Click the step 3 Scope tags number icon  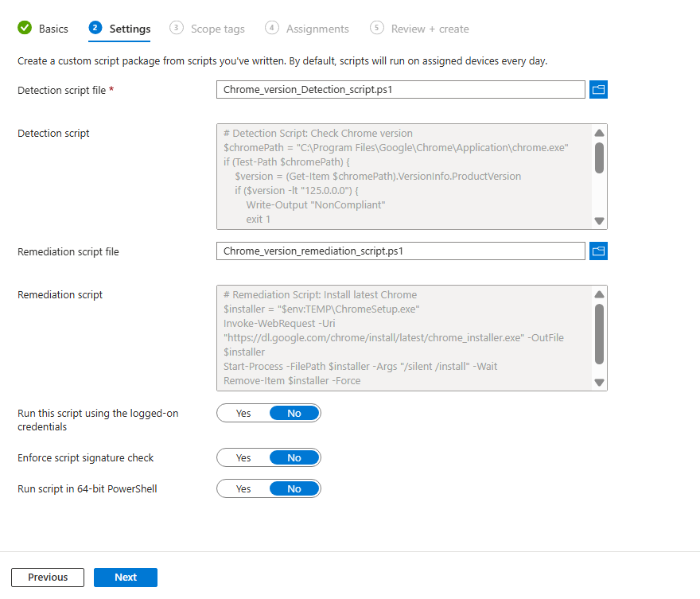[x=177, y=28]
